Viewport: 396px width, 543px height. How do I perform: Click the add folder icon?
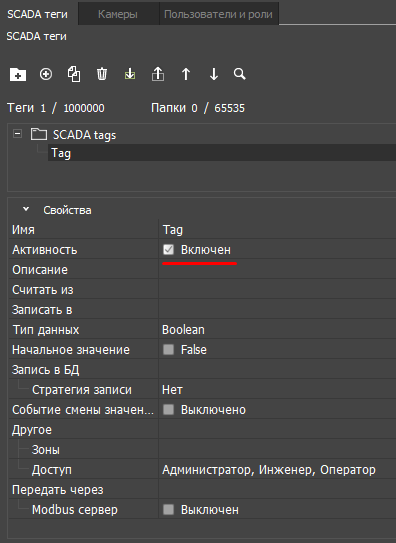point(18,74)
